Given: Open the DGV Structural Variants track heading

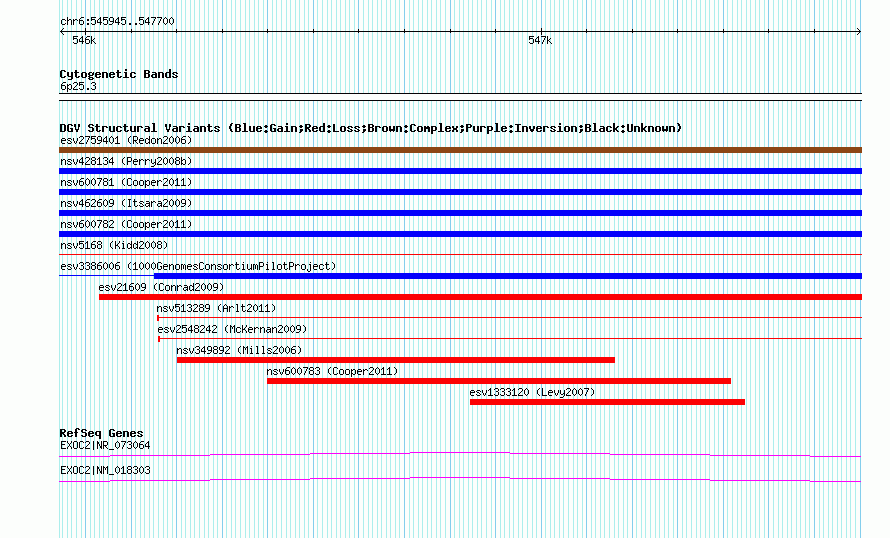Looking at the screenshot, I should [x=370, y=128].
